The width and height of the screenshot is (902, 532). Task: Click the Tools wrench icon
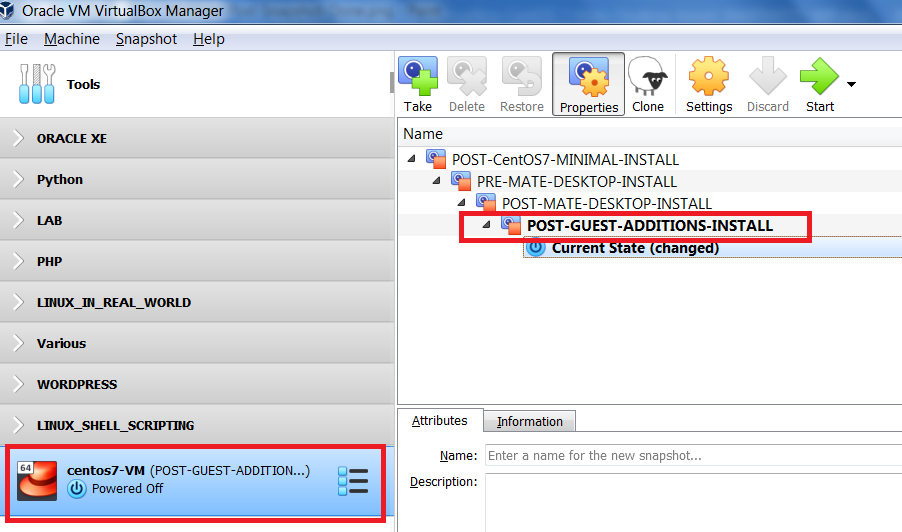[36, 85]
